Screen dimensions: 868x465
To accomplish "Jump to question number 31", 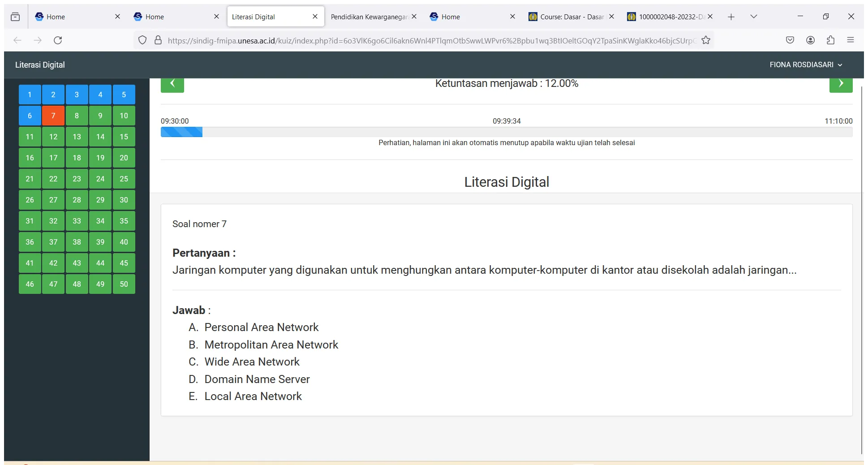I will [30, 221].
